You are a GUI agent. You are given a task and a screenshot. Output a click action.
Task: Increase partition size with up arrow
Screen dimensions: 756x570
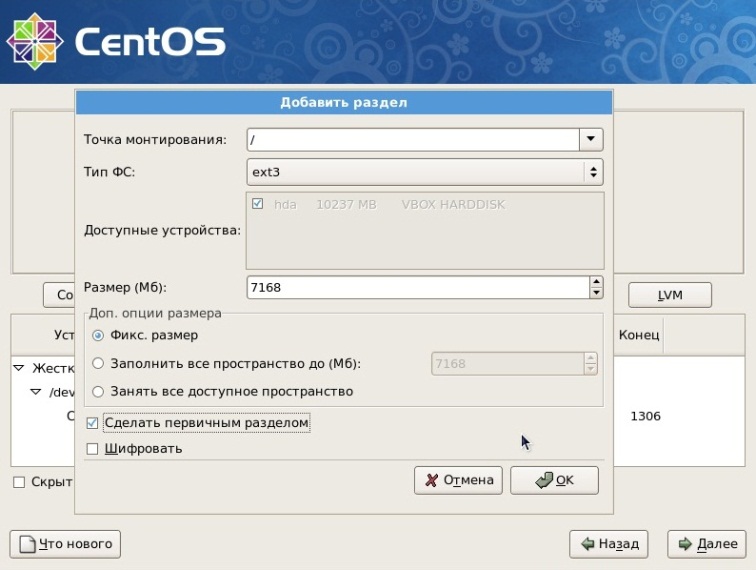tap(596, 282)
